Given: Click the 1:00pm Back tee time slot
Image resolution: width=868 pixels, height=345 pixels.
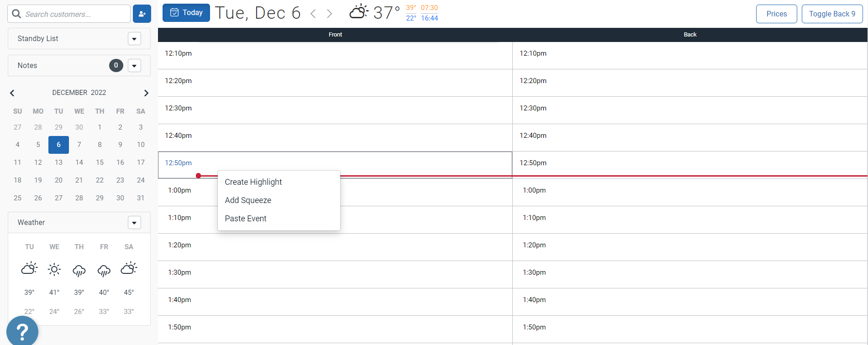Looking at the screenshot, I should pyautogui.click(x=690, y=193).
